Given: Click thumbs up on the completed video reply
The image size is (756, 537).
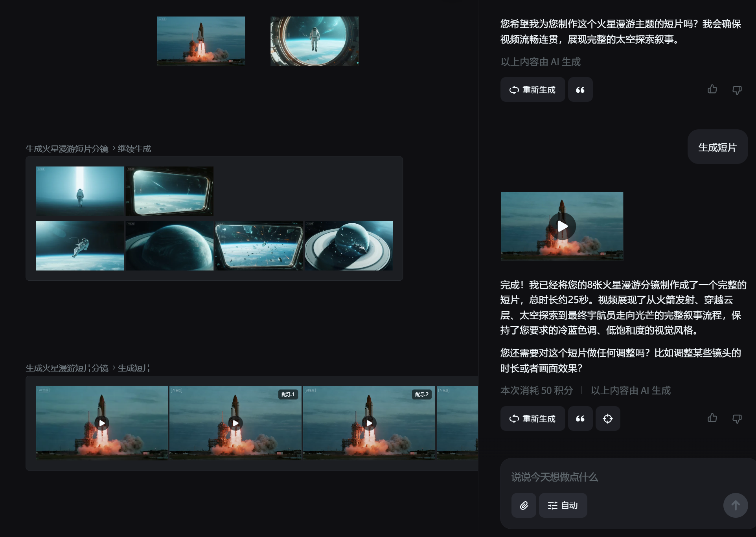Looking at the screenshot, I should point(712,418).
